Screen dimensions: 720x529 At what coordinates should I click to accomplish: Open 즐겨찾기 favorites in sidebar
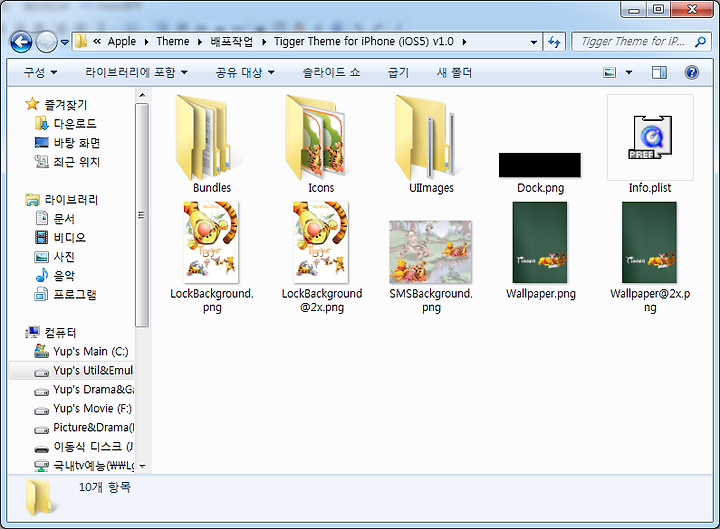tap(56, 105)
